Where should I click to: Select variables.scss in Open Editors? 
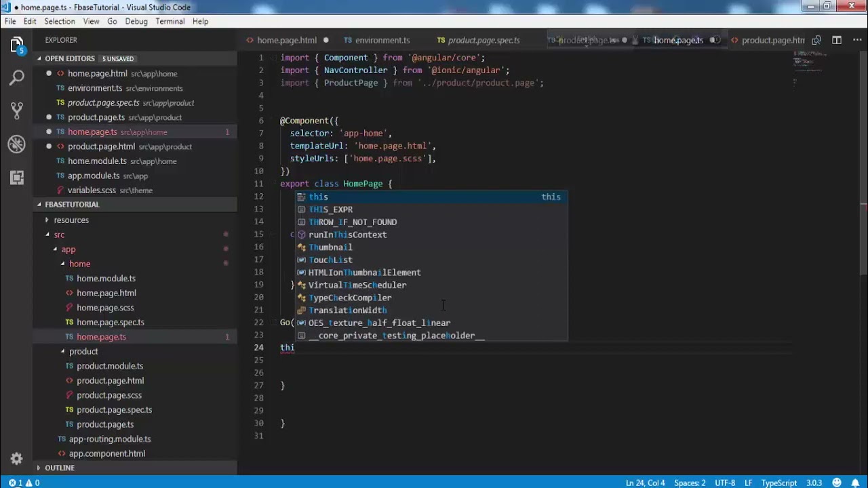[x=135, y=190]
